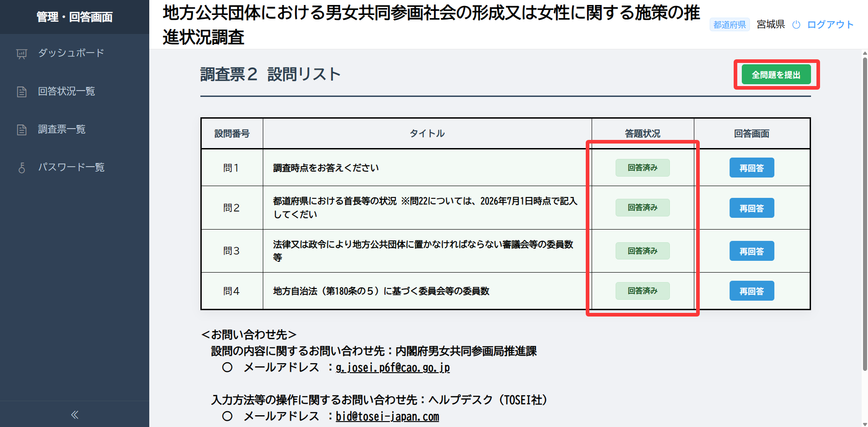Click the 全問題を提出 submit button
Screen dimensions: 868x427
776,75
